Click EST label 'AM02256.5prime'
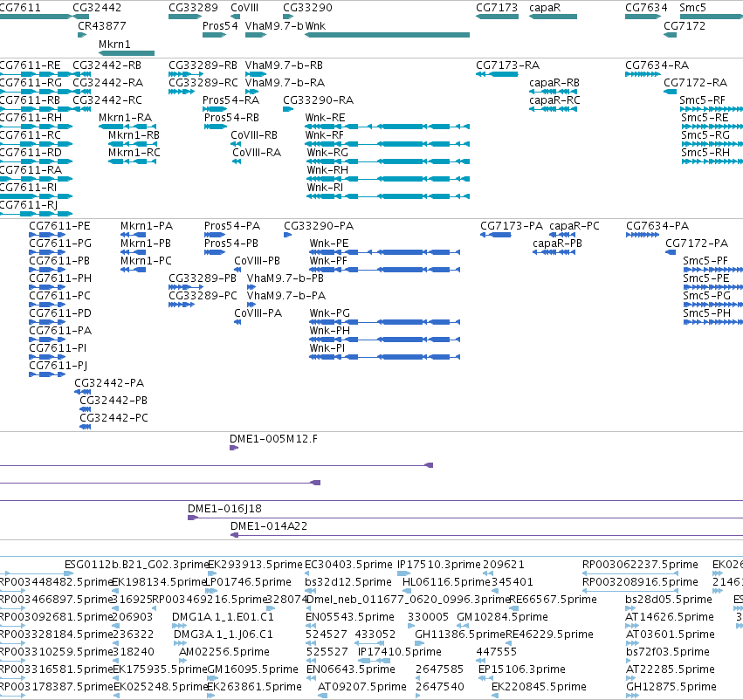The height and width of the screenshot is (700, 743). [x=224, y=652]
